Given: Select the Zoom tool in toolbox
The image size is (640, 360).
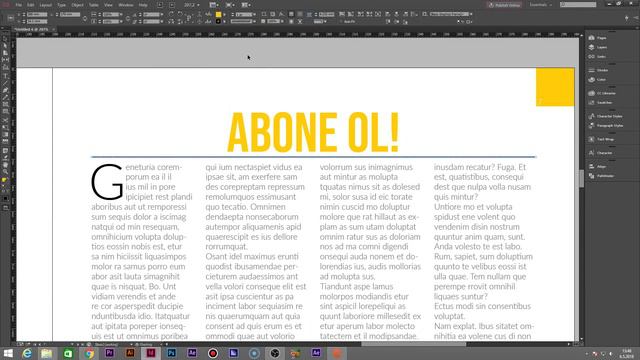Looking at the screenshot, I should [5, 172].
